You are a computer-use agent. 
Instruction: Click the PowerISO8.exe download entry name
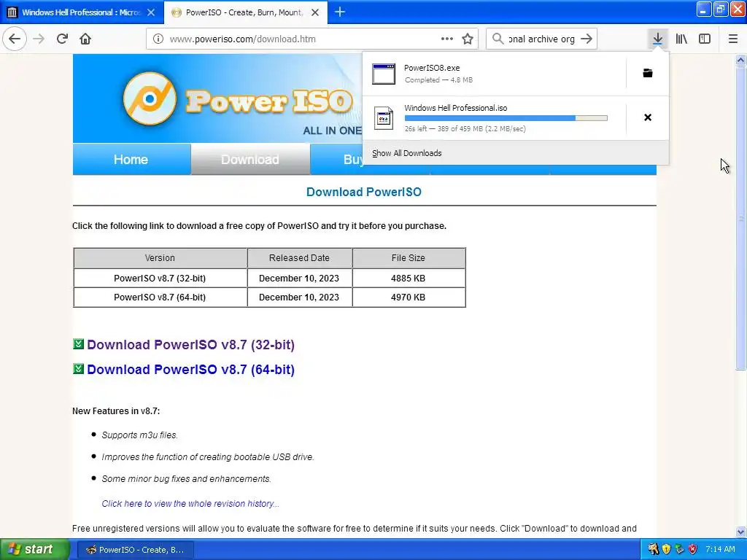click(x=432, y=68)
